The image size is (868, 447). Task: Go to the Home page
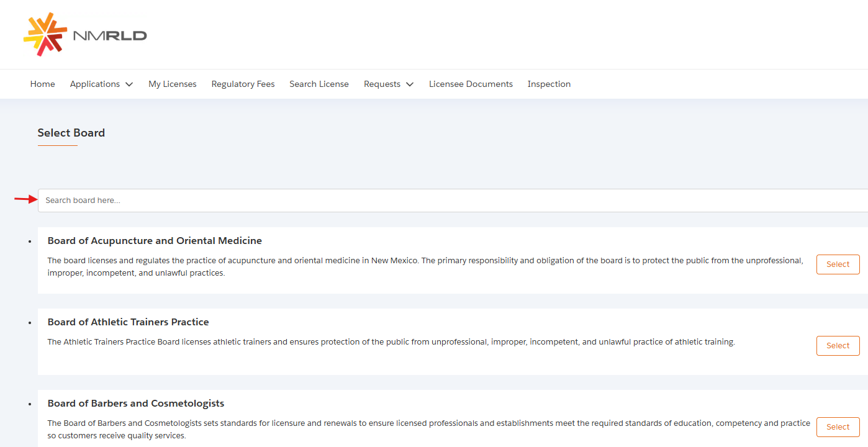click(x=42, y=84)
